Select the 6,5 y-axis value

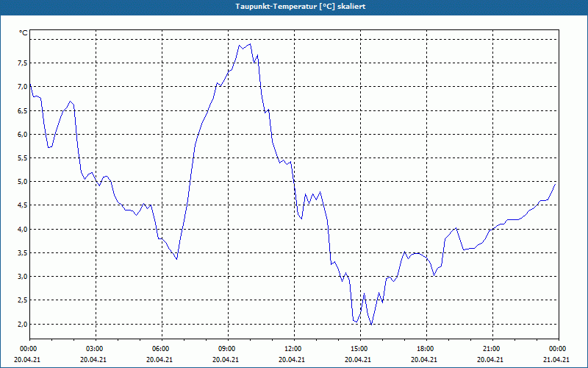point(22,111)
